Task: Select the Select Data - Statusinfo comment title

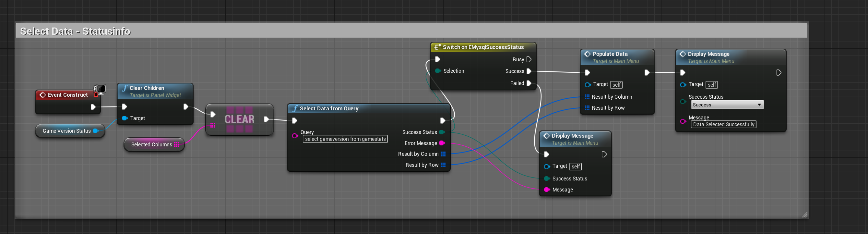Action: [x=75, y=31]
